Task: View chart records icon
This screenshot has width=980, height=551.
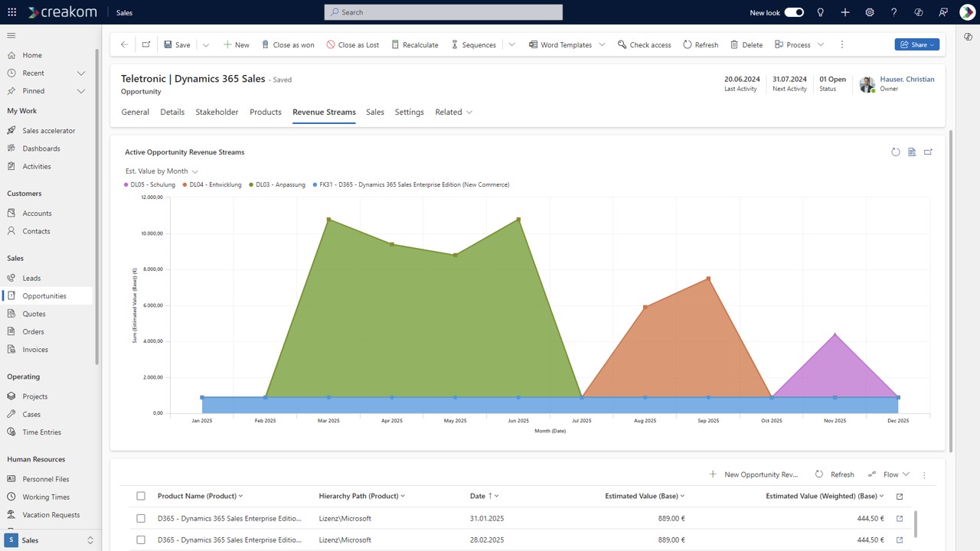Action: (912, 152)
